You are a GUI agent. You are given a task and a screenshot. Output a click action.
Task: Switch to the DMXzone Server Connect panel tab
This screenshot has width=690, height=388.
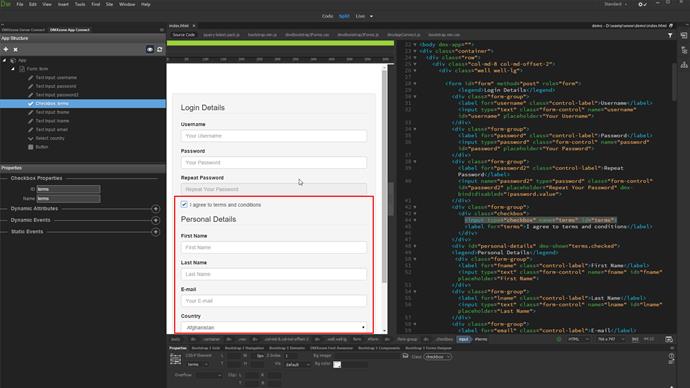23,30
